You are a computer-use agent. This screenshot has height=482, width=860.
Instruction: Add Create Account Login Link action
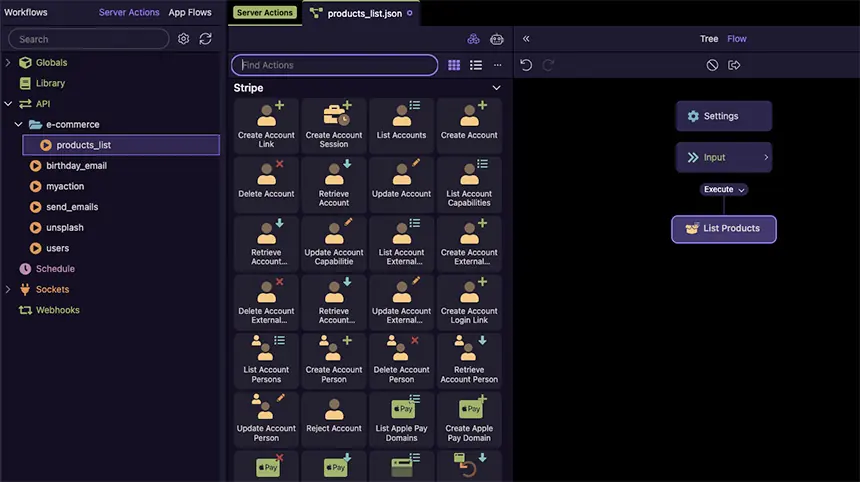coord(469,302)
